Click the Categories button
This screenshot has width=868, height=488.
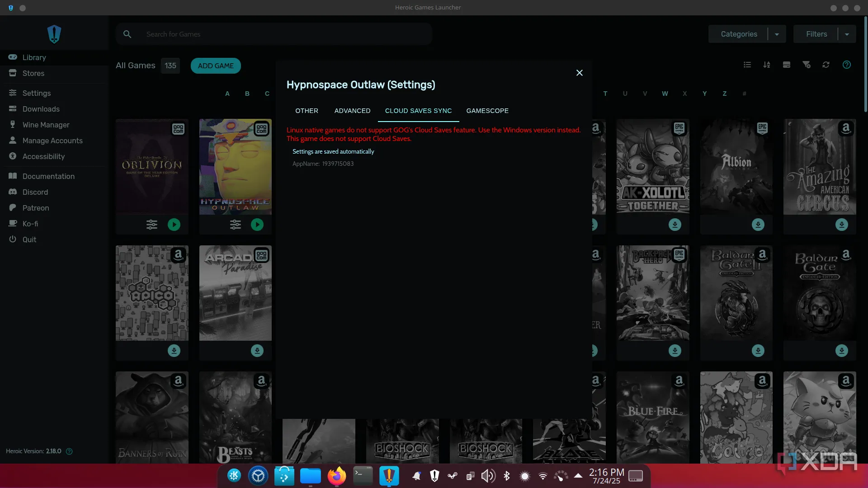click(x=739, y=34)
